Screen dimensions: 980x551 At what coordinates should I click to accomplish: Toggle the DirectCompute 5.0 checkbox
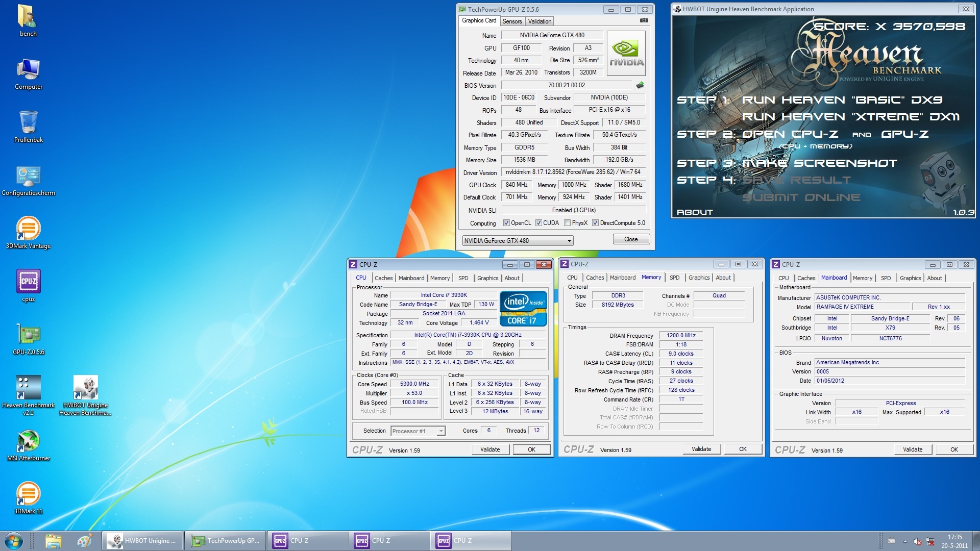[x=595, y=223]
